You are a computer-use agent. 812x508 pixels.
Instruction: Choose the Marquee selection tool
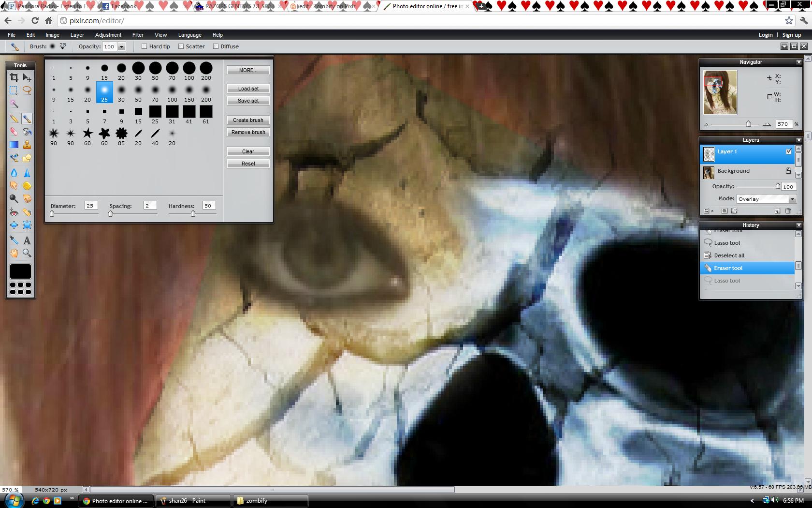(14, 90)
